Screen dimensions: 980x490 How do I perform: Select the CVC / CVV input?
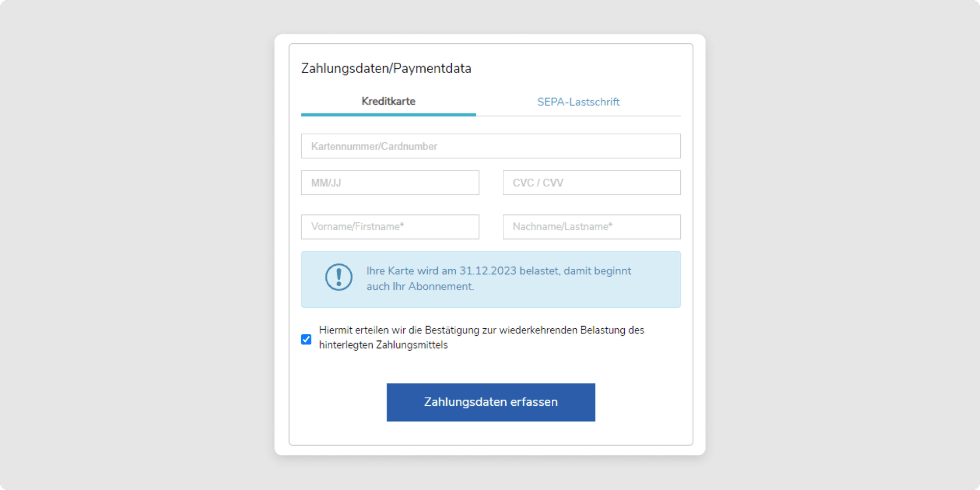tap(591, 183)
